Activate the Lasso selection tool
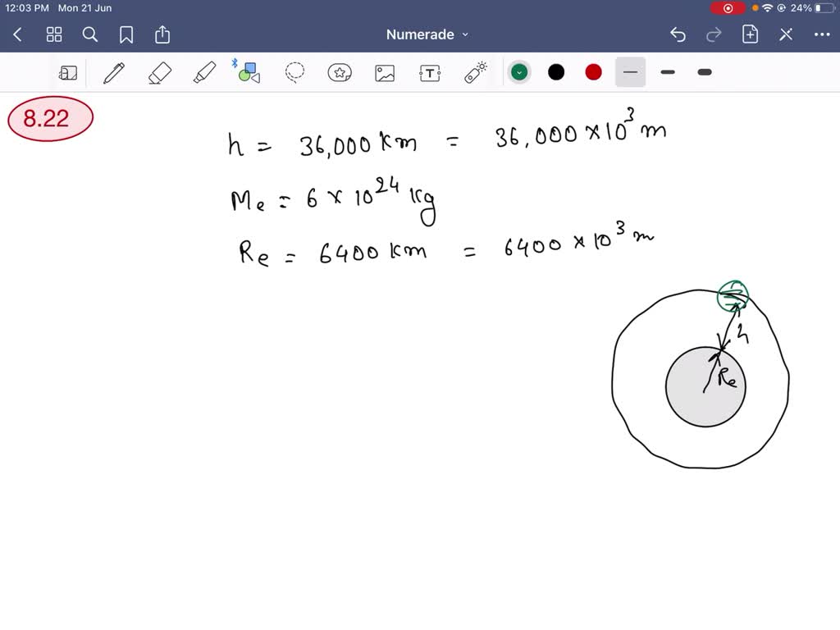Viewport: 840px width, 630px height. pyautogui.click(x=295, y=72)
